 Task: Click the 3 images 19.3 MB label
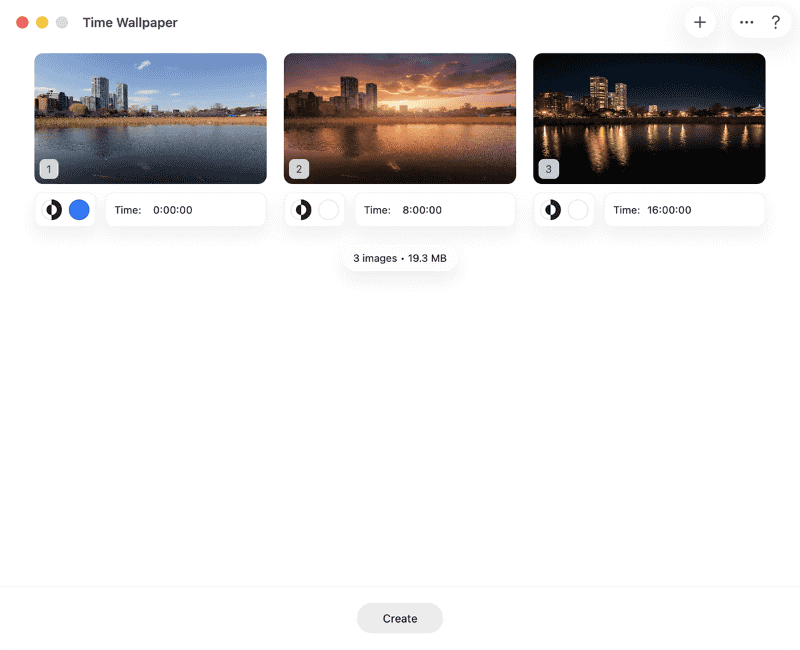400,258
